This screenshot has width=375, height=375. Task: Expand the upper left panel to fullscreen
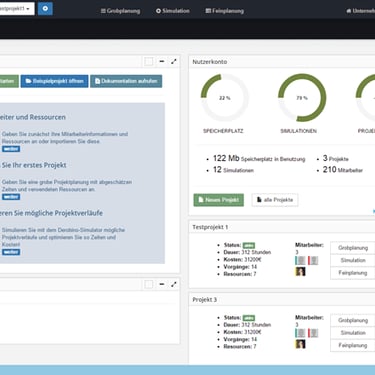pos(174,61)
